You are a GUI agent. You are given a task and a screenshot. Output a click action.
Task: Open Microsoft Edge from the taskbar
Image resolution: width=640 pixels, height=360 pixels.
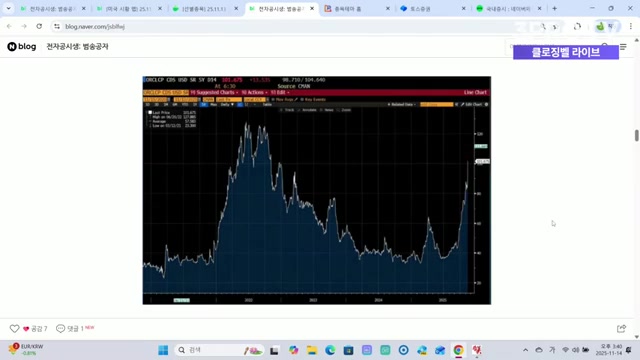pos(330,350)
